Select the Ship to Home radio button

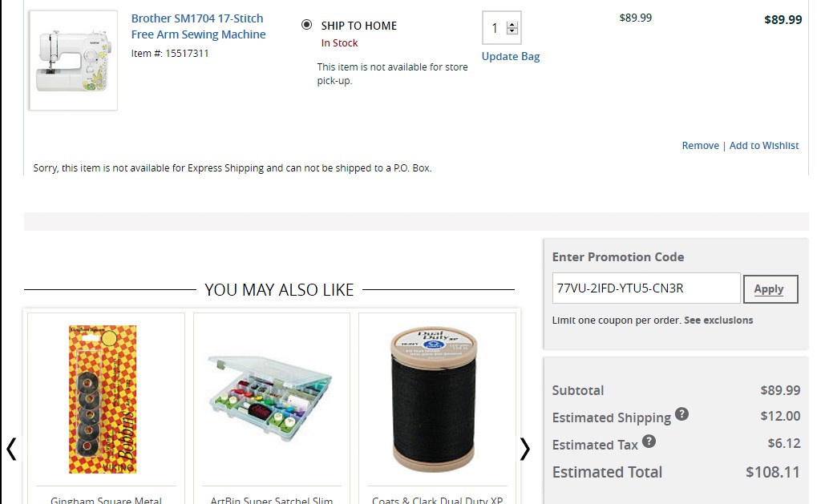tap(307, 25)
